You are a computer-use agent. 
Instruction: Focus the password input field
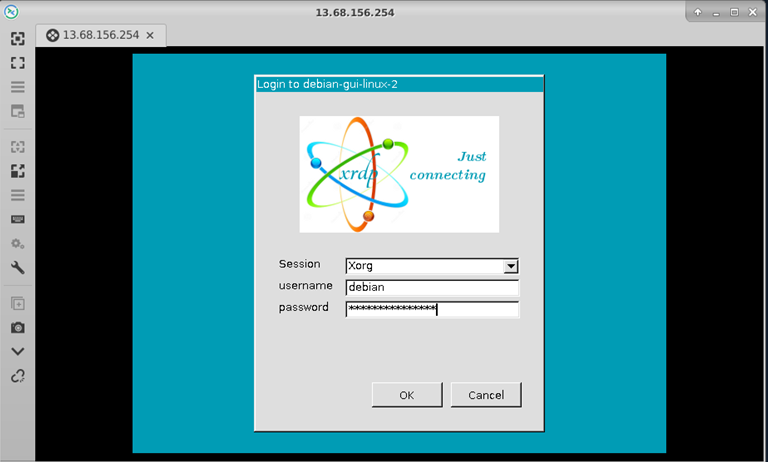(432, 309)
